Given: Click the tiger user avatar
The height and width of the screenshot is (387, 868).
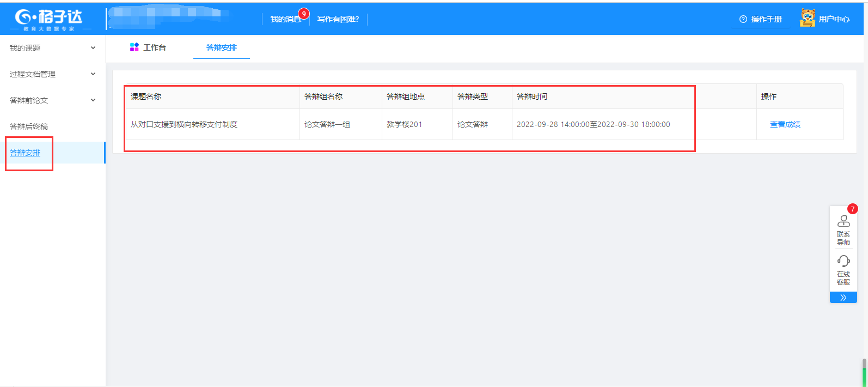Looking at the screenshot, I should [x=808, y=18].
